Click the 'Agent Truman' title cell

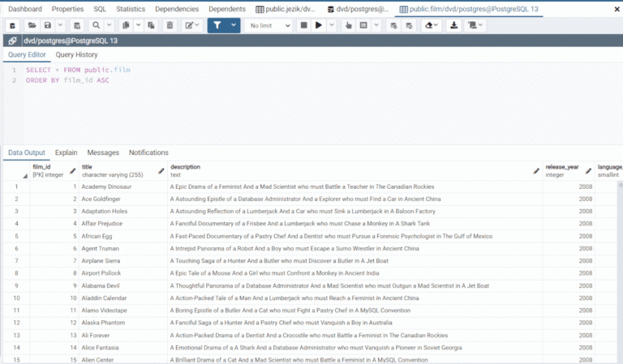pyautogui.click(x=123, y=249)
